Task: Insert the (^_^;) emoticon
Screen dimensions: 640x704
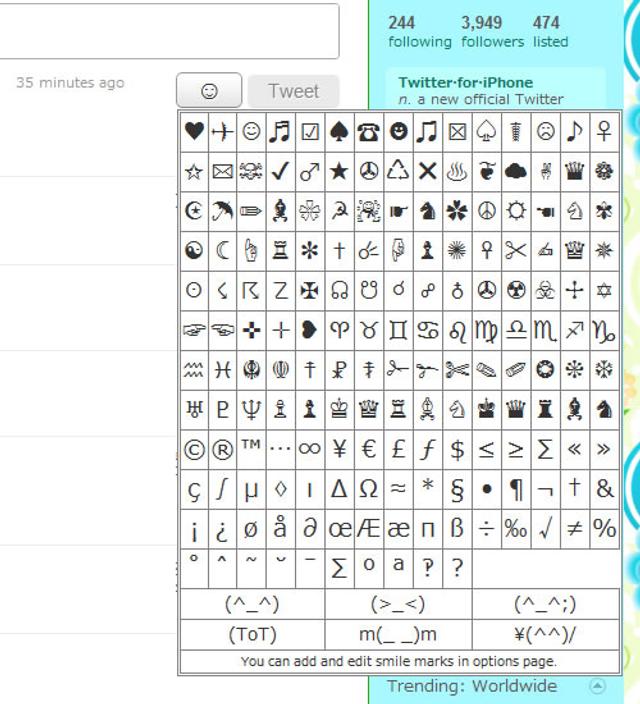Action: click(x=546, y=604)
